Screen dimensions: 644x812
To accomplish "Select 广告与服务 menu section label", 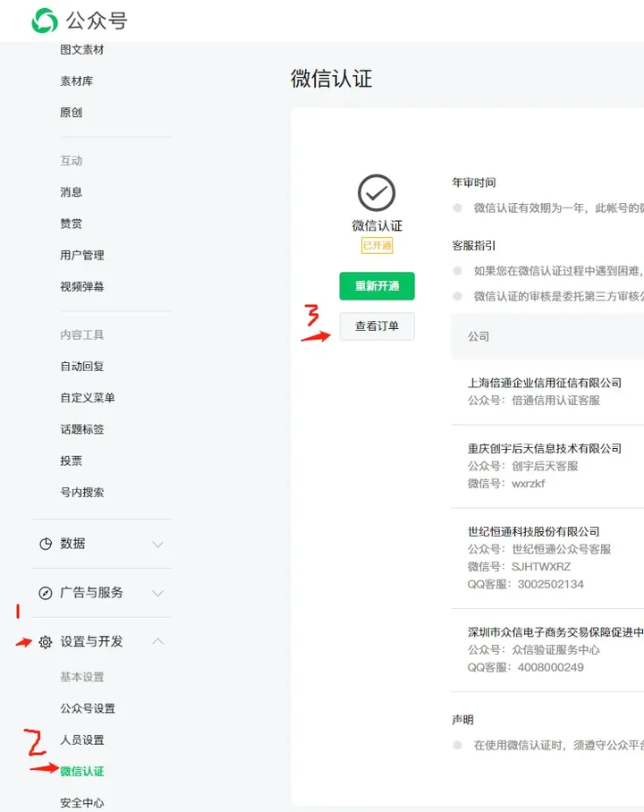I will [92, 593].
